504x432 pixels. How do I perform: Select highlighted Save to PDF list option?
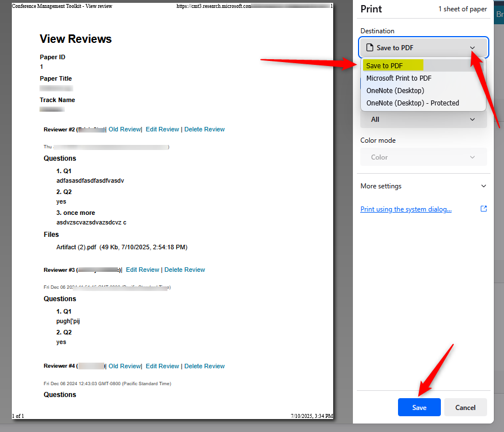[385, 66]
